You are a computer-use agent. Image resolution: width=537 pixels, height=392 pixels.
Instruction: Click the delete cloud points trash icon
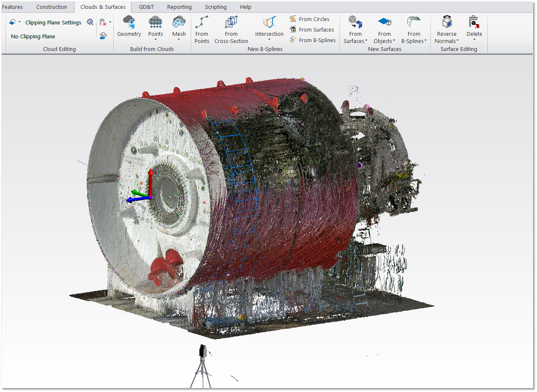point(103,22)
